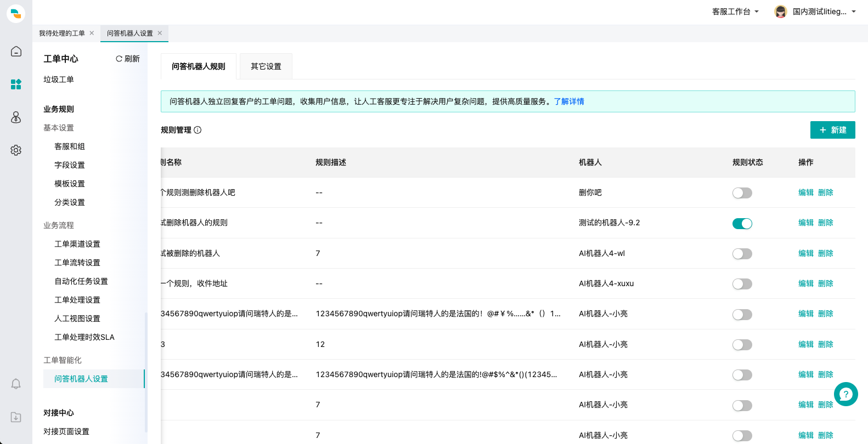Close the 问答机器人设置 tab
Image resolution: width=868 pixels, height=444 pixels.
click(160, 33)
